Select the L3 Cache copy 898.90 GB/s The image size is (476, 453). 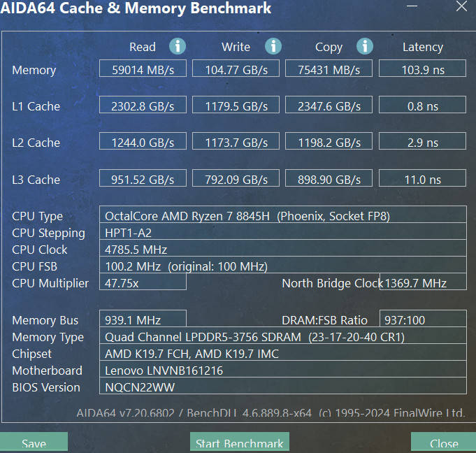point(329,178)
